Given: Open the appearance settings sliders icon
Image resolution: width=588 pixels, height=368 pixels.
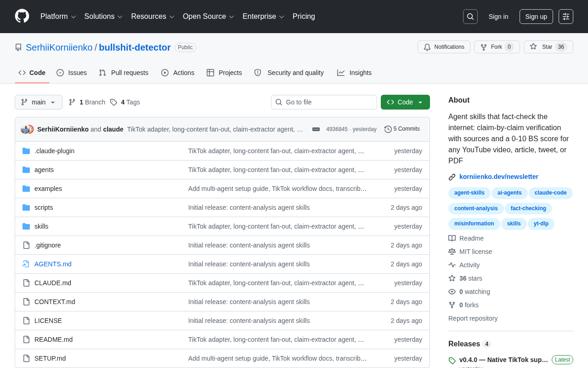Looking at the screenshot, I should 566,17.
